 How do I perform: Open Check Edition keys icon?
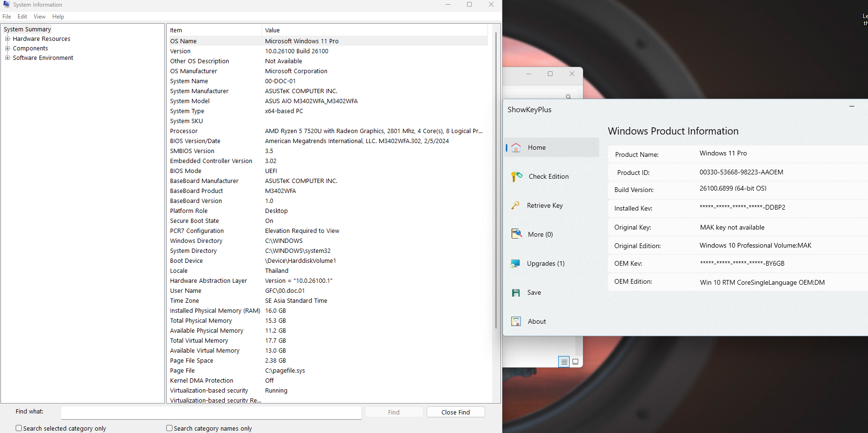click(516, 176)
